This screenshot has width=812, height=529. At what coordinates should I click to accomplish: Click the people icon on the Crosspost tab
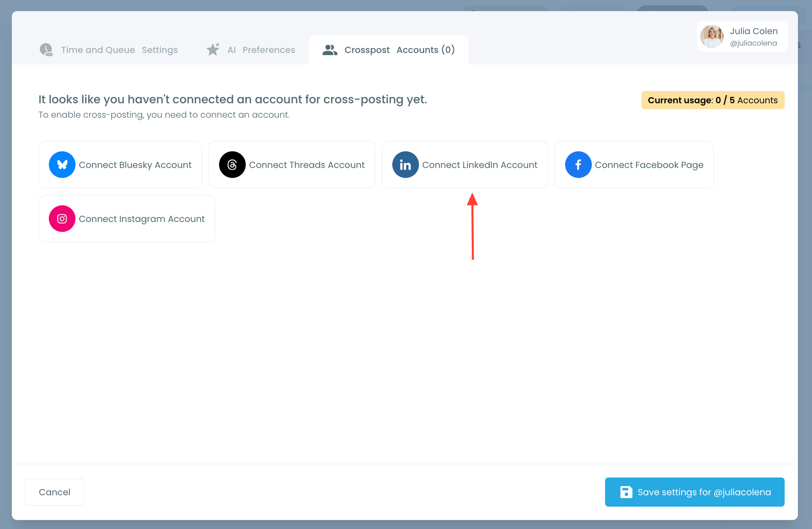[330, 49]
